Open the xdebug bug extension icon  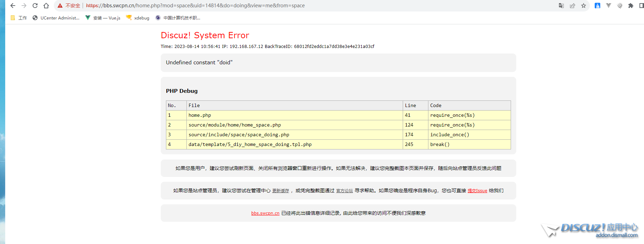[620, 6]
